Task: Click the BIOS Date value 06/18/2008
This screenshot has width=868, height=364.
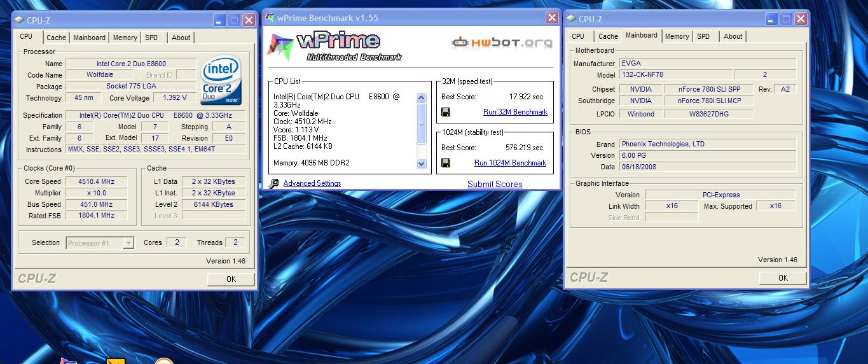Action: (707, 167)
